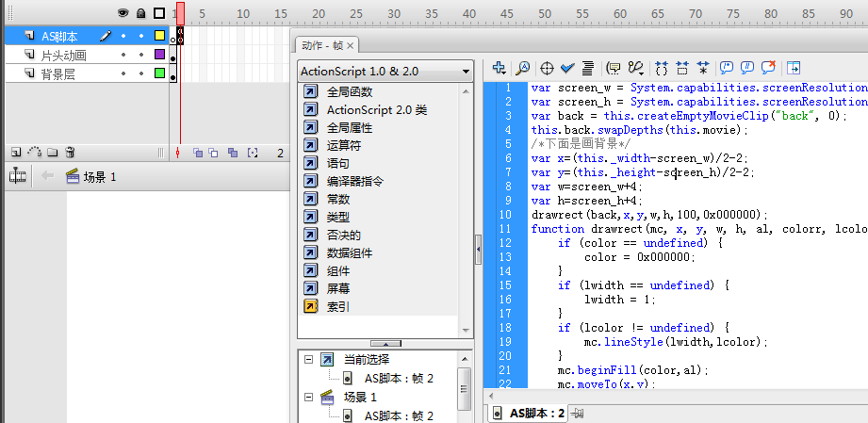Click the insert target path crosshair icon
This screenshot has height=423, width=868.
(x=547, y=68)
